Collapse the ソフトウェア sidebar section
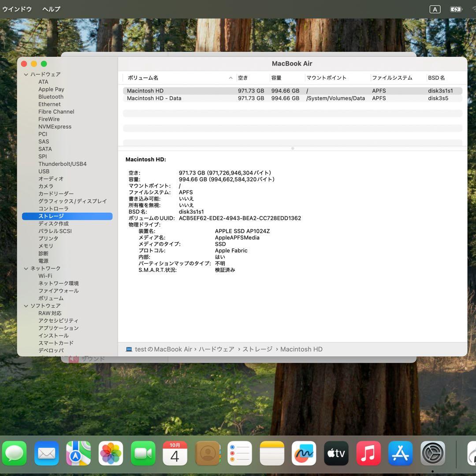 [26, 305]
